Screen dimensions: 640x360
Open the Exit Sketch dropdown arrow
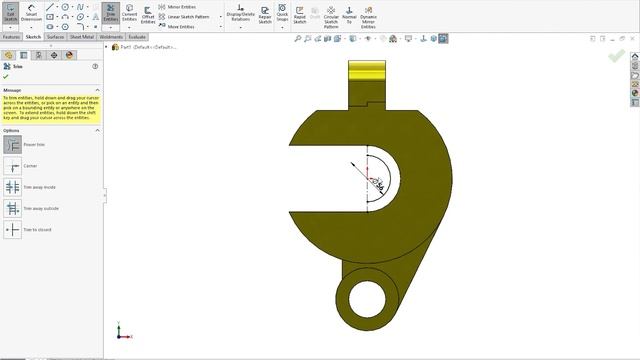coord(10,27)
